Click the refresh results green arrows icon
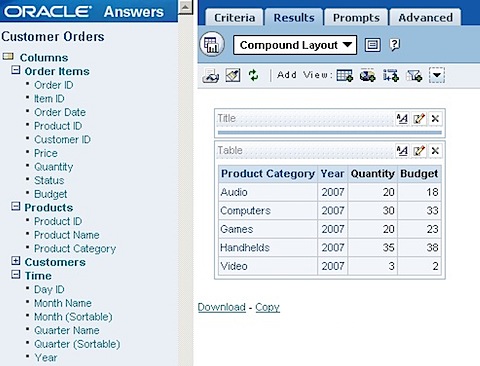Screen dimensions: 480x366 (x=253, y=75)
